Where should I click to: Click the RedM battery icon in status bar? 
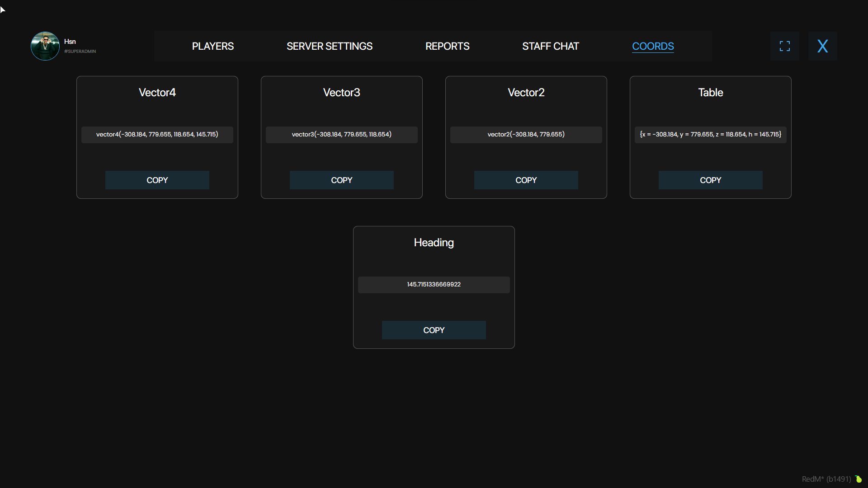pyautogui.click(x=859, y=479)
